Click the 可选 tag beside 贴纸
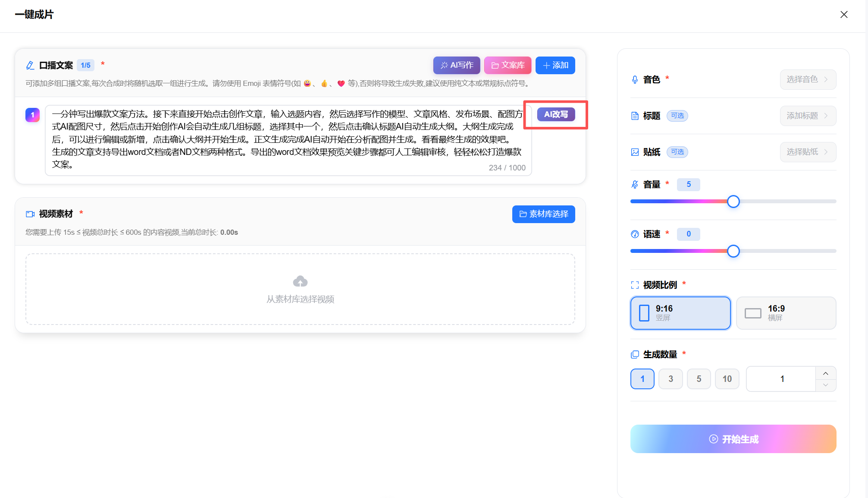868x498 pixels. pos(677,152)
